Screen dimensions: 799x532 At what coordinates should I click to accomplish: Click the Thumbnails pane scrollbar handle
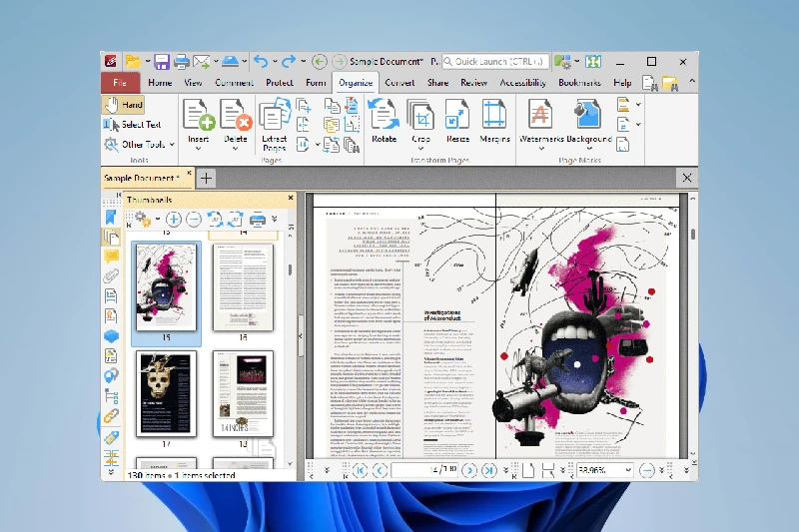tap(290, 269)
